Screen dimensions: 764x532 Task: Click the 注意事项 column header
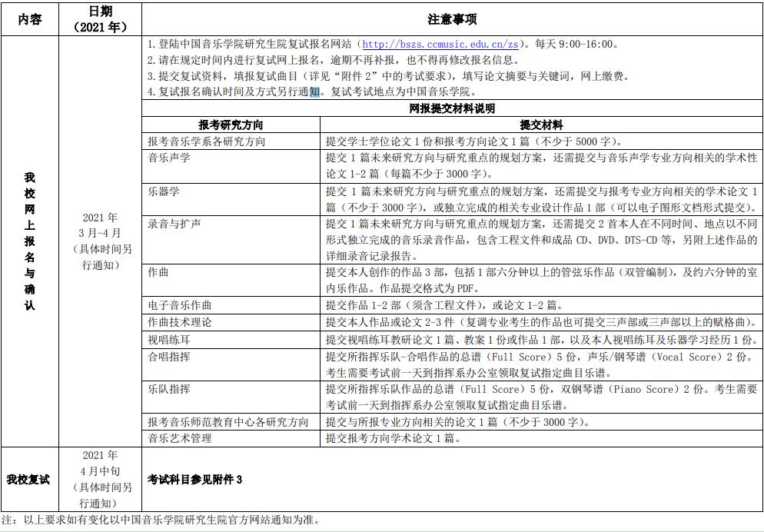tap(452, 19)
